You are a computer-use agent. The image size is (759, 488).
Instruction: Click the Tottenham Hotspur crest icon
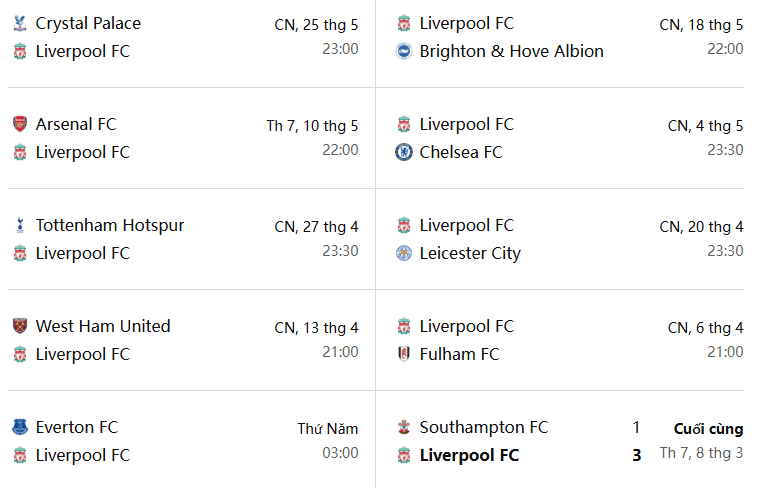click(x=20, y=226)
